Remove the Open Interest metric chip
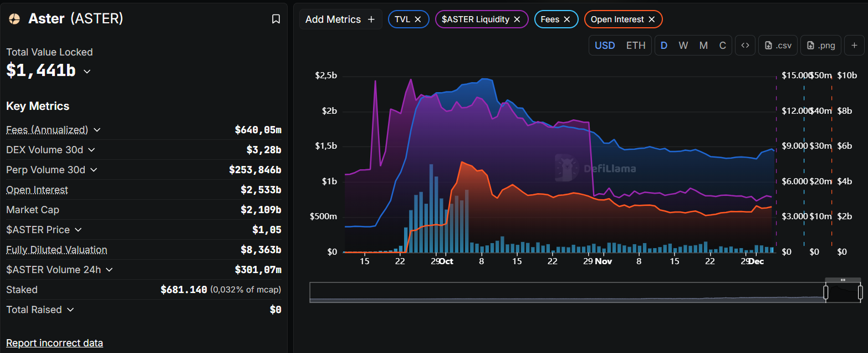This screenshot has height=353, width=868. coord(652,19)
